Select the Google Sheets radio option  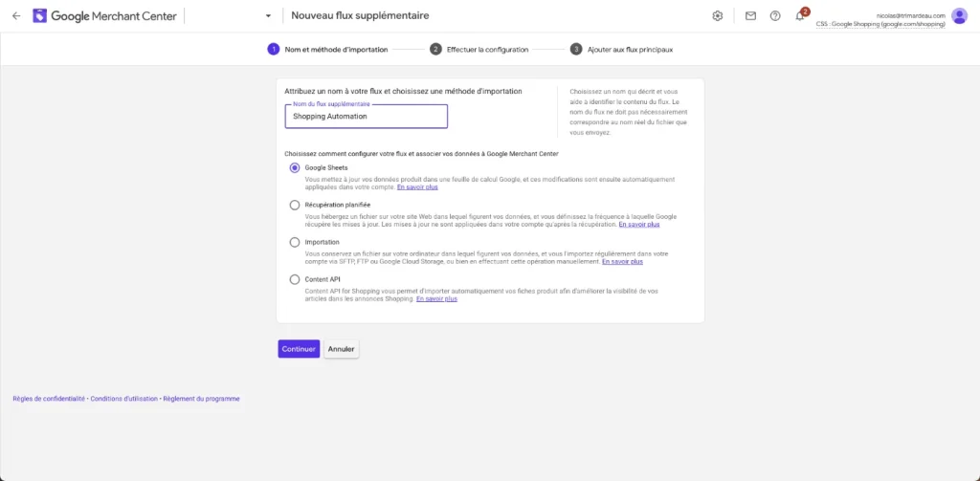(295, 168)
